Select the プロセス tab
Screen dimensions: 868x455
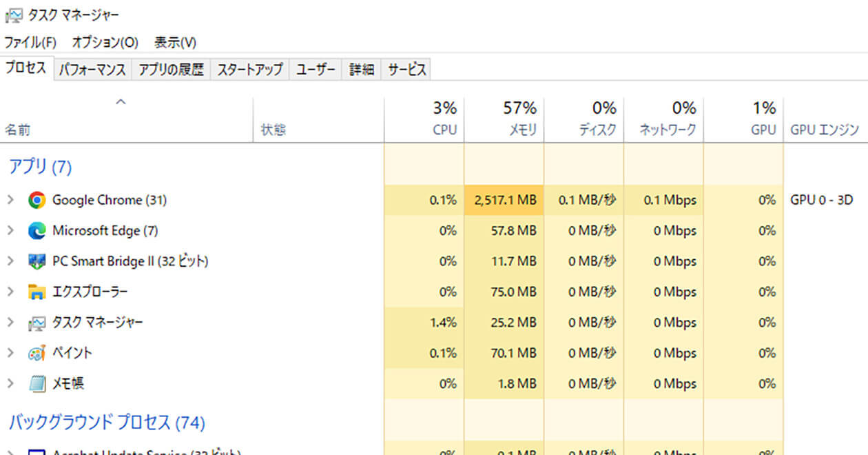pos(26,68)
